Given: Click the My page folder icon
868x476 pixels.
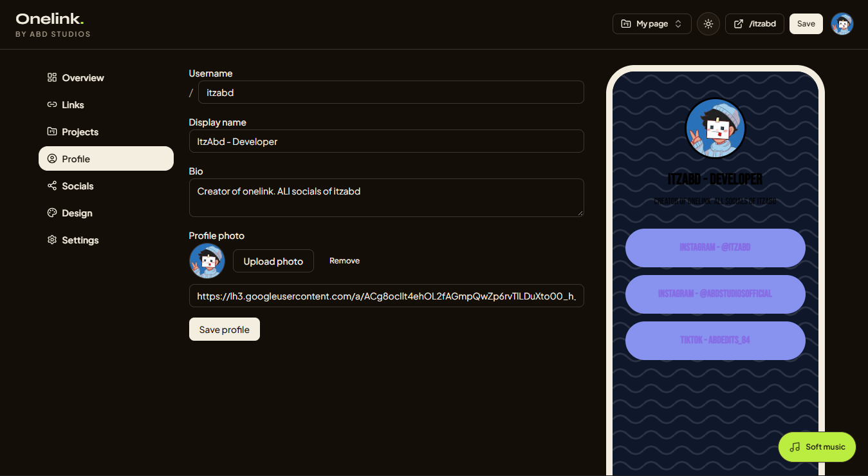Looking at the screenshot, I should click(626, 24).
